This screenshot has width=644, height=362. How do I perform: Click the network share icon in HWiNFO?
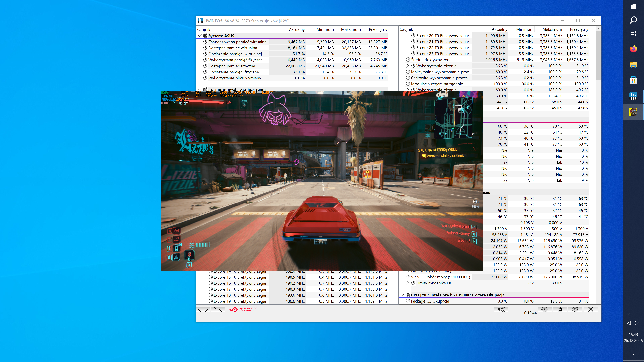[501, 309]
